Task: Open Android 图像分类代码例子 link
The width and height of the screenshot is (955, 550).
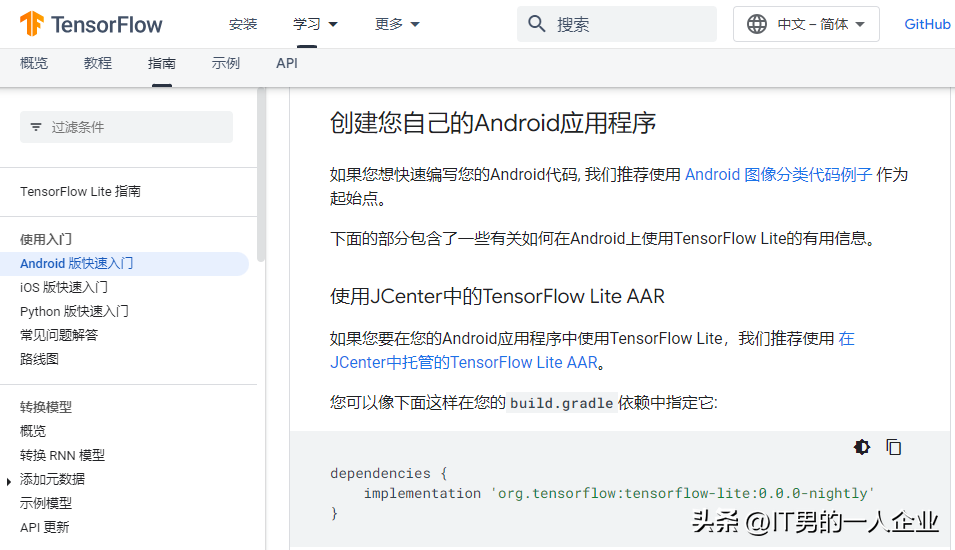Action: tap(778, 175)
